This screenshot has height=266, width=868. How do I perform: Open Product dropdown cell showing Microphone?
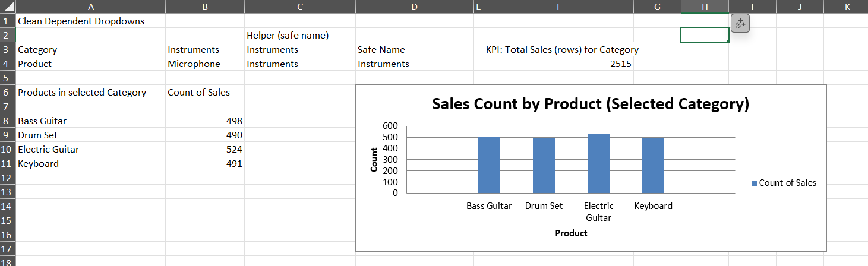pos(205,64)
